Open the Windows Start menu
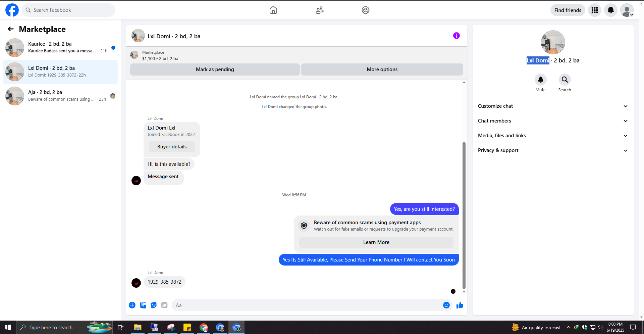This screenshot has width=644, height=334. (x=8, y=327)
